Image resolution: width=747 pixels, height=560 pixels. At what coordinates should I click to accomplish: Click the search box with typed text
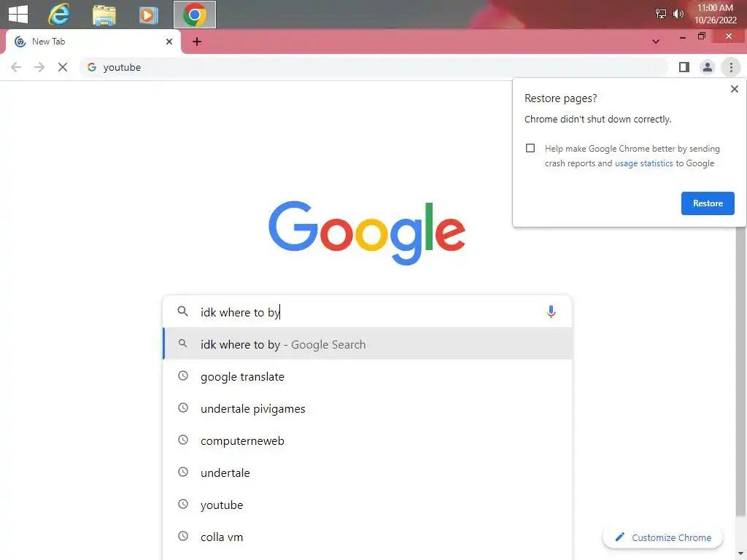pos(367,312)
